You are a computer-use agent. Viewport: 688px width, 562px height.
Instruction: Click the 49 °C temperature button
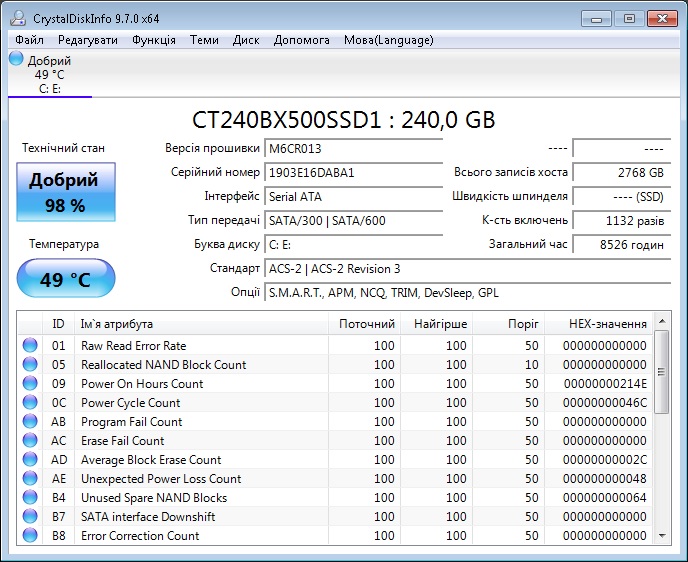[x=66, y=278]
